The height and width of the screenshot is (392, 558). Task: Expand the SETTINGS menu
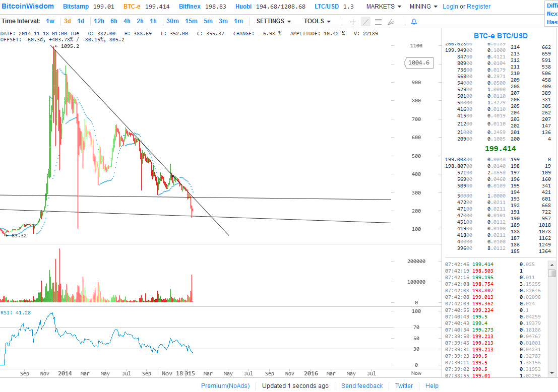click(271, 21)
